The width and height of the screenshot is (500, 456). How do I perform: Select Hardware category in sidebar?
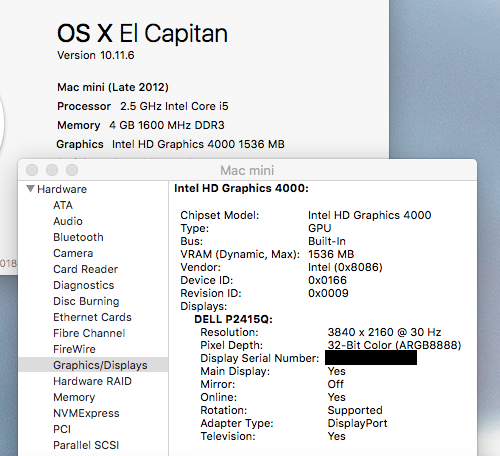click(x=62, y=189)
